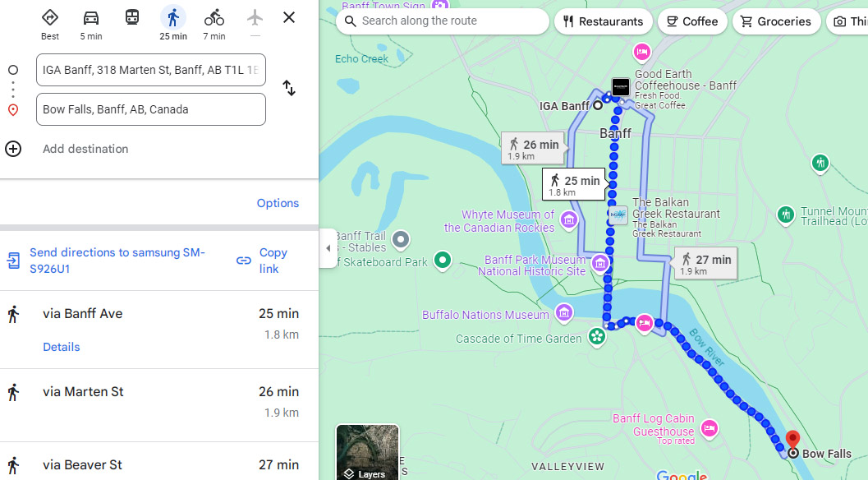
Task: Click the IGA Banff origin marker
Action: pos(598,105)
